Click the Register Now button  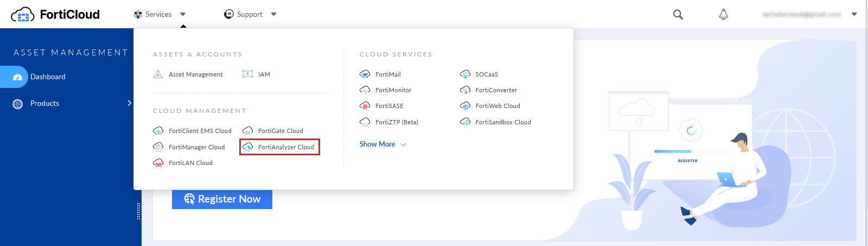pyautogui.click(x=222, y=199)
